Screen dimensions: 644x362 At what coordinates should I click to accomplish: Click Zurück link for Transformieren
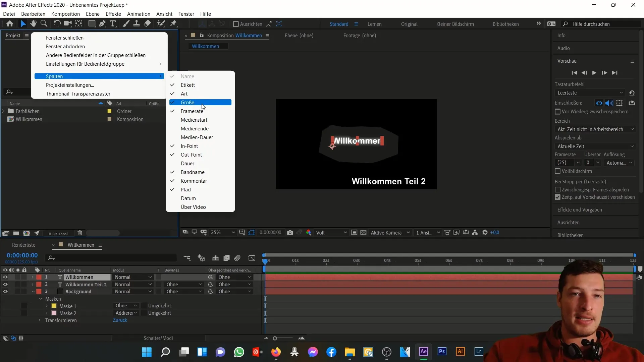pos(120,320)
